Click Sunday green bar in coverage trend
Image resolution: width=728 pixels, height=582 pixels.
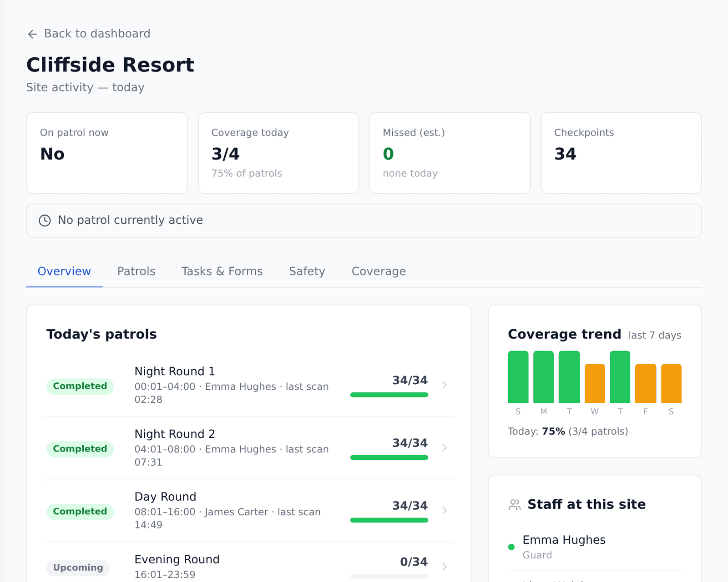(518, 377)
